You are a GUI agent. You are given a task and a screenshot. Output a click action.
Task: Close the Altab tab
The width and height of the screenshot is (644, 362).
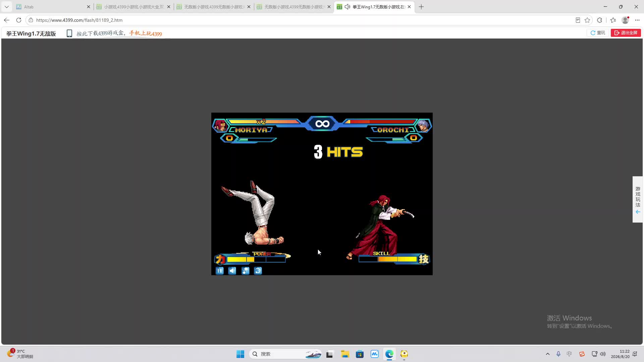(x=89, y=7)
